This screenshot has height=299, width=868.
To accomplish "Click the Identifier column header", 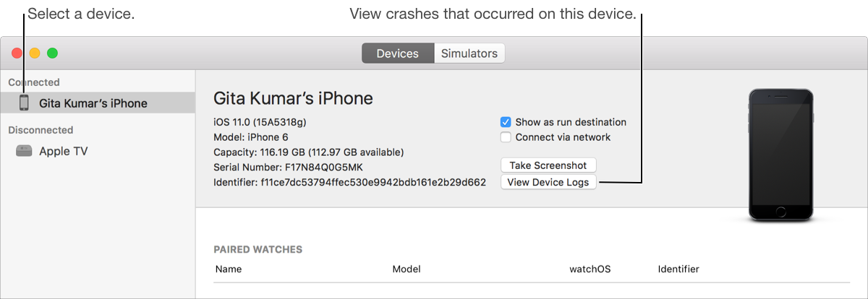I will click(x=678, y=269).
